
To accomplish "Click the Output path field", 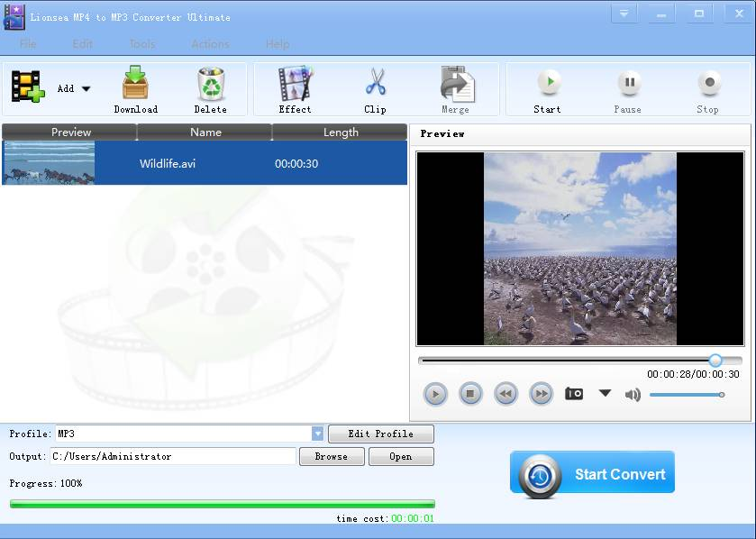I will pos(173,456).
